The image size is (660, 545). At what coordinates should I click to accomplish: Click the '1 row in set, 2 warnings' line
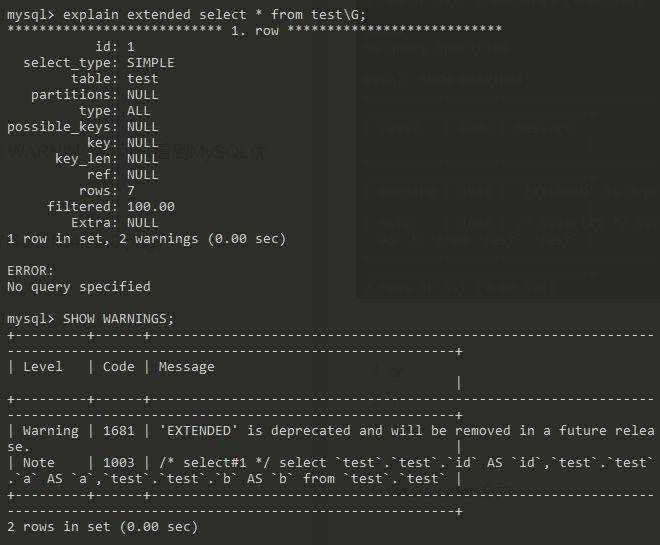(146, 238)
